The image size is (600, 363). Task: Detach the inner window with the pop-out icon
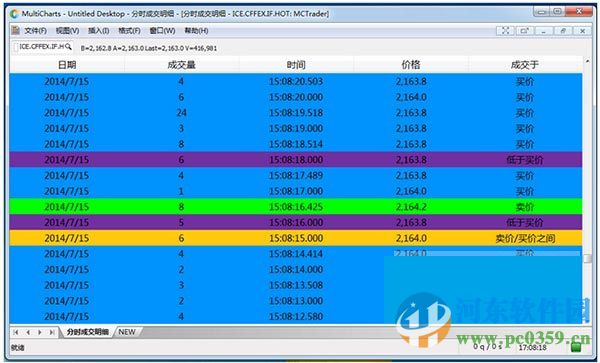524,31
